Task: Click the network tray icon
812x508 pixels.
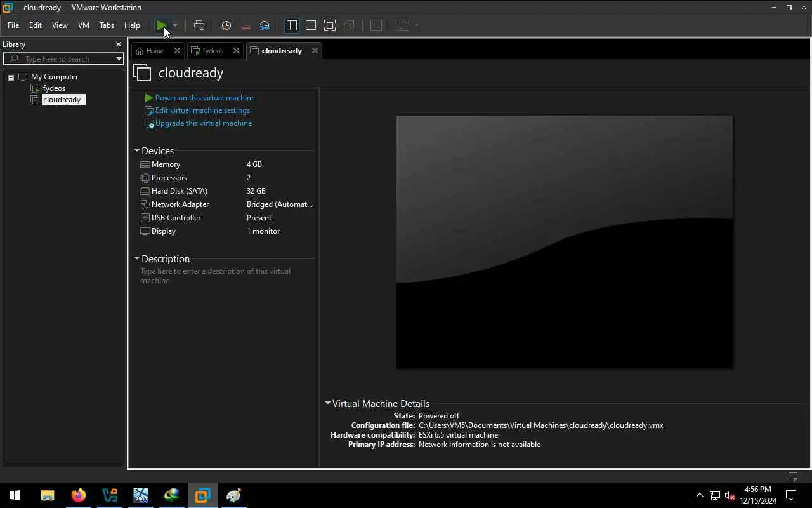Action: (715, 495)
